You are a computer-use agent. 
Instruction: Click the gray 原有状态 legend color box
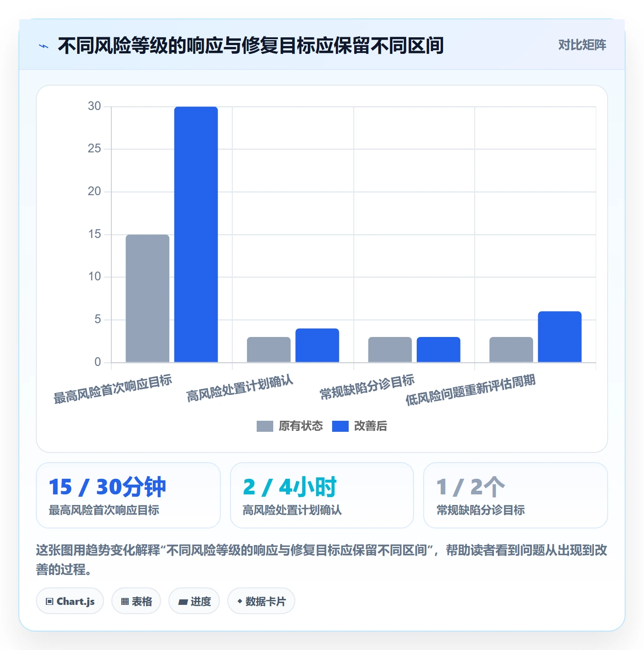[264, 426]
